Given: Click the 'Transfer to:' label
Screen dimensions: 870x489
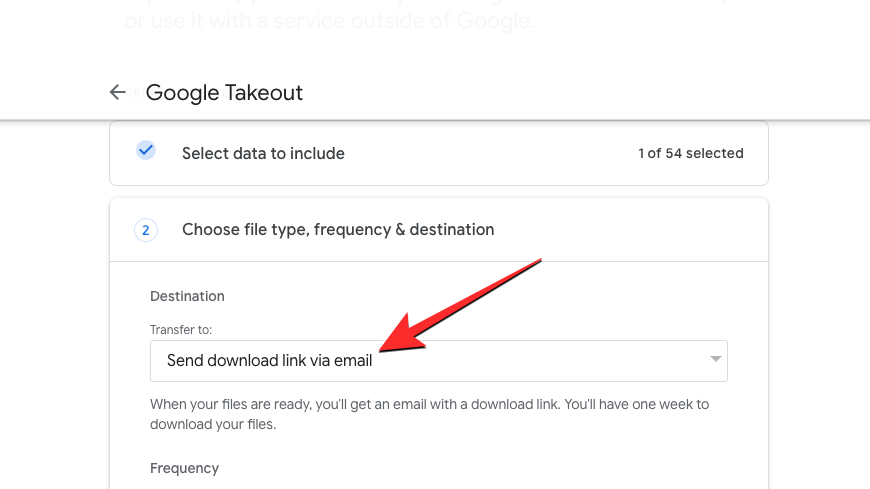Looking at the screenshot, I should [181, 330].
